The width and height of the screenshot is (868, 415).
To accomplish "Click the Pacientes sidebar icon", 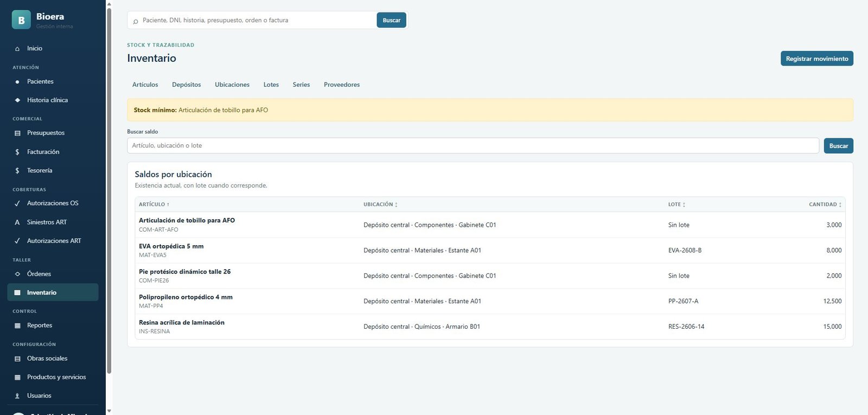I will (x=17, y=82).
